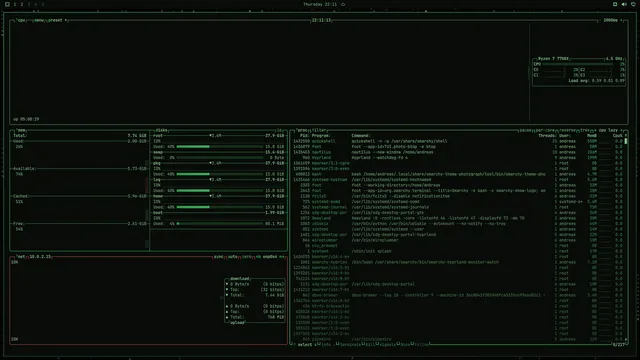Toggle reverse sorting of processes
This screenshot has height=360, width=640.
pos(567,130)
